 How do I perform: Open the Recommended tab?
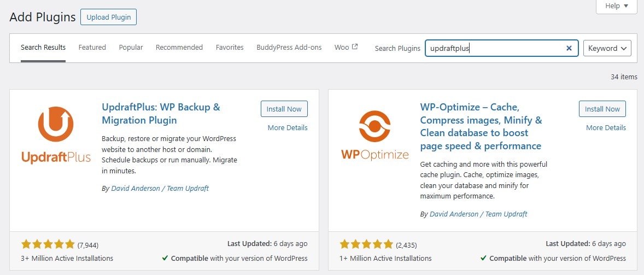pos(179,48)
